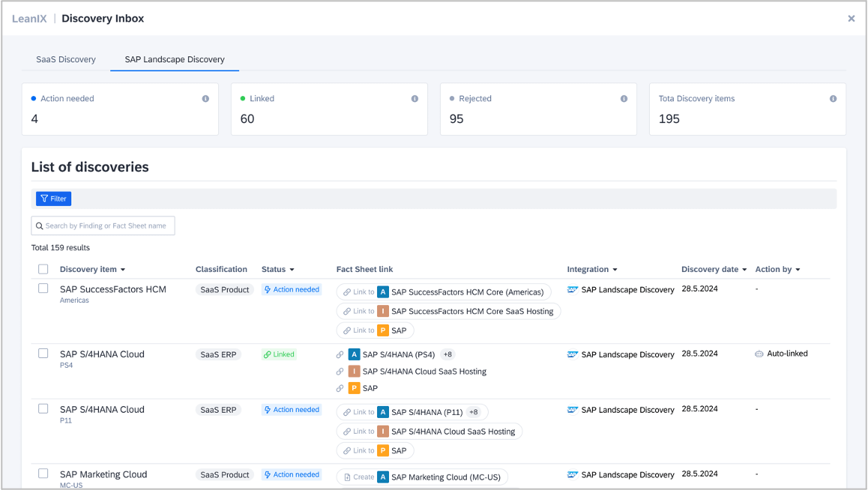This screenshot has width=868, height=490.
Task: Select the checkbox for SAP SuccessFactors HCM row
Action: pyautogui.click(x=43, y=289)
